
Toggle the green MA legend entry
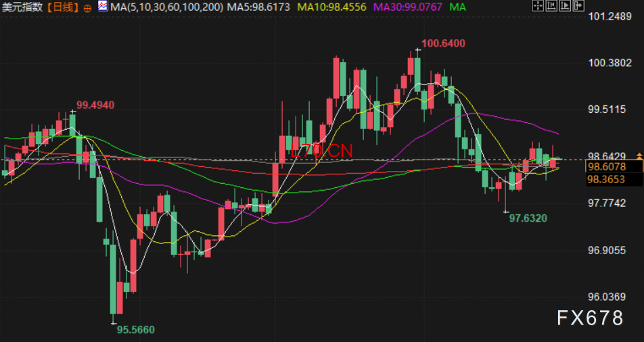(x=457, y=7)
